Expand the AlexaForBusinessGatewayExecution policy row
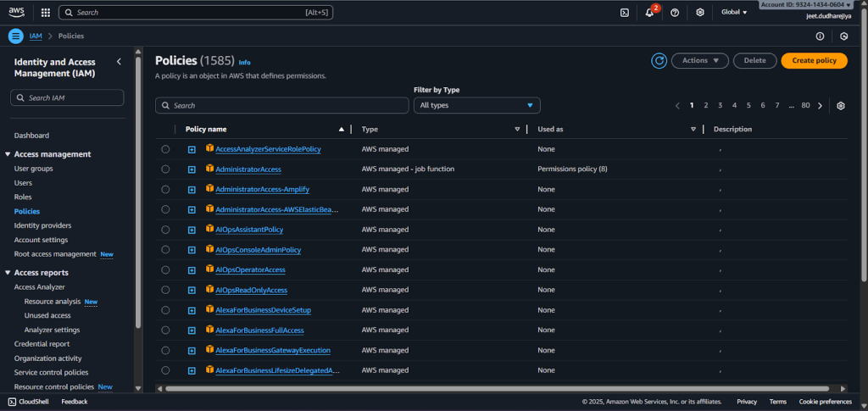The image size is (868, 411). point(192,351)
